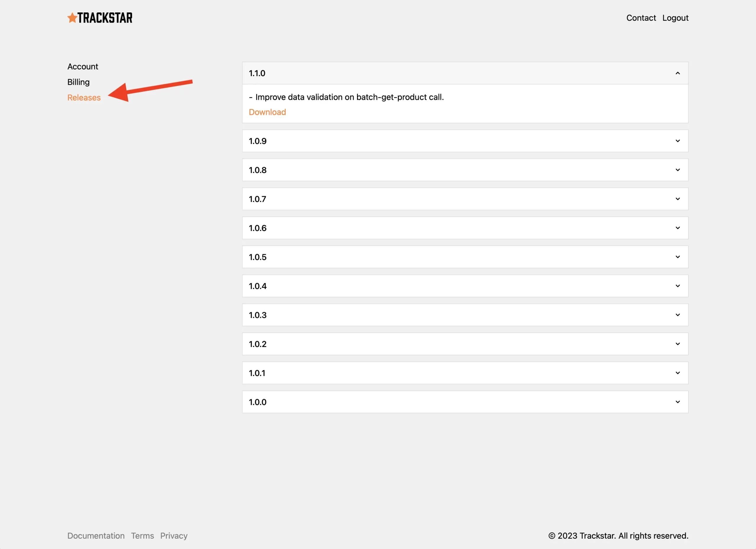The width and height of the screenshot is (756, 549).
Task: Expand the 1.0.0 release chevron
Action: (678, 402)
